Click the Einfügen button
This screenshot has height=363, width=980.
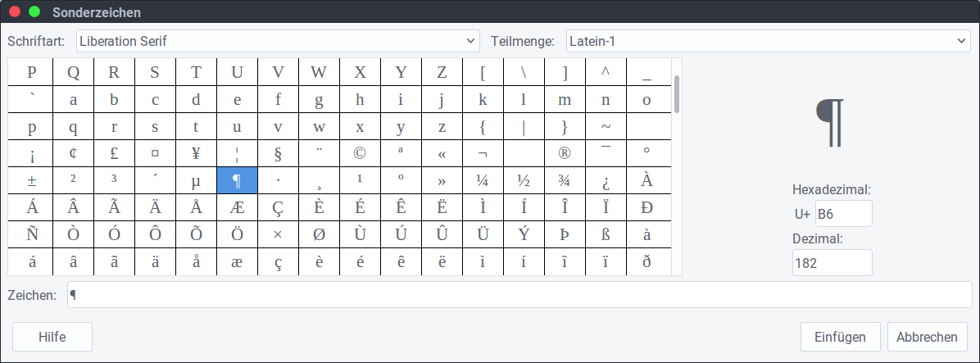point(840,337)
